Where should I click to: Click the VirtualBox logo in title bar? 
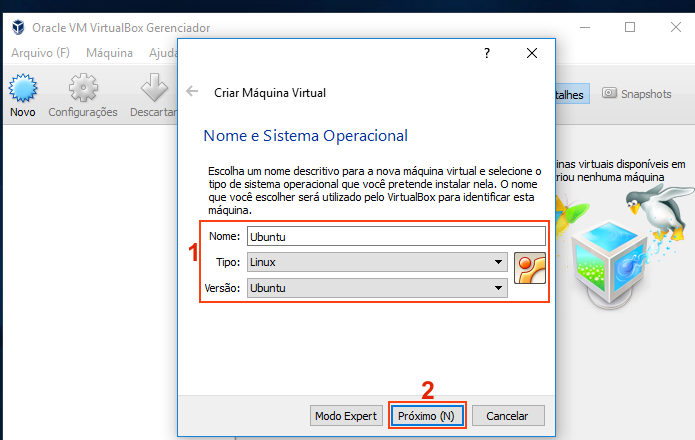(18, 27)
